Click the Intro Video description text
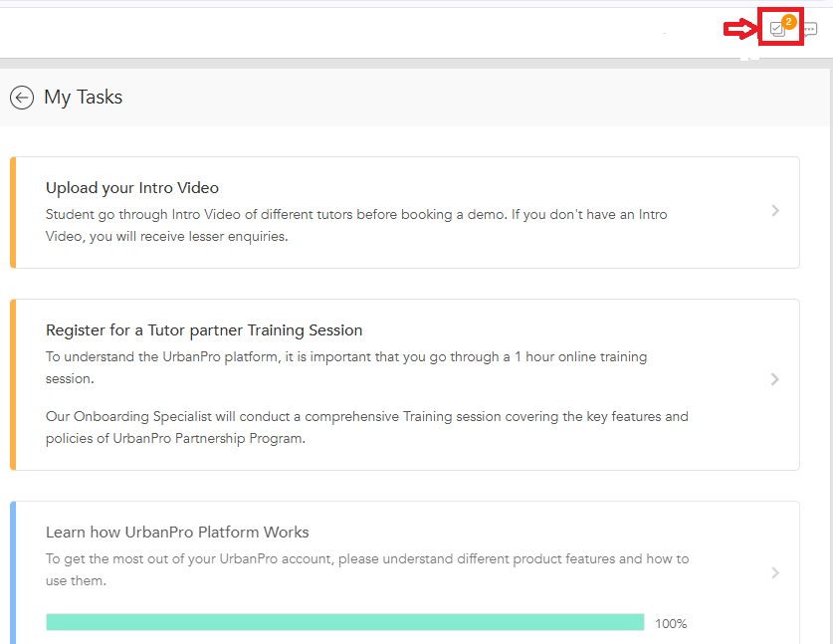Viewport: 833px width, 644px height. (x=356, y=226)
